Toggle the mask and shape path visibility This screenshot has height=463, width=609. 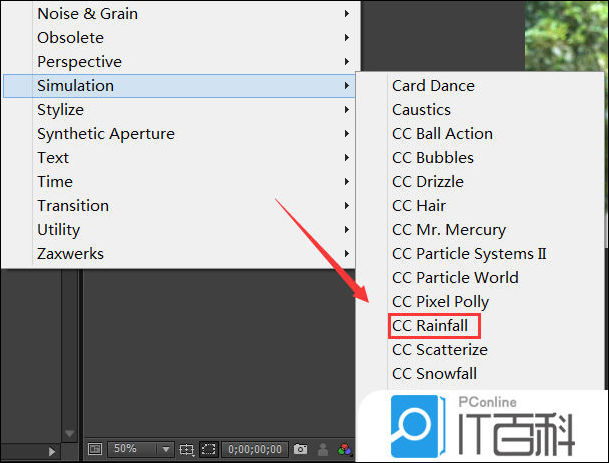pos(209,449)
